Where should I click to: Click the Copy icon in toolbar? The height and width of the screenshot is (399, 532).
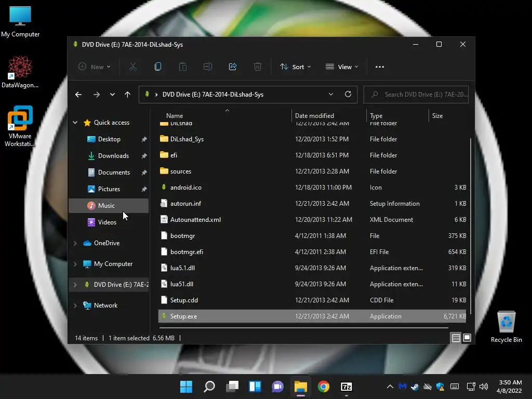pyautogui.click(x=158, y=67)
